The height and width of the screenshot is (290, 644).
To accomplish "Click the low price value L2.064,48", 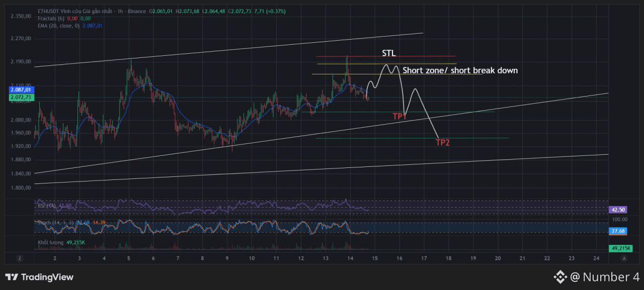I will pyautogui.click(x=213, y=11).
